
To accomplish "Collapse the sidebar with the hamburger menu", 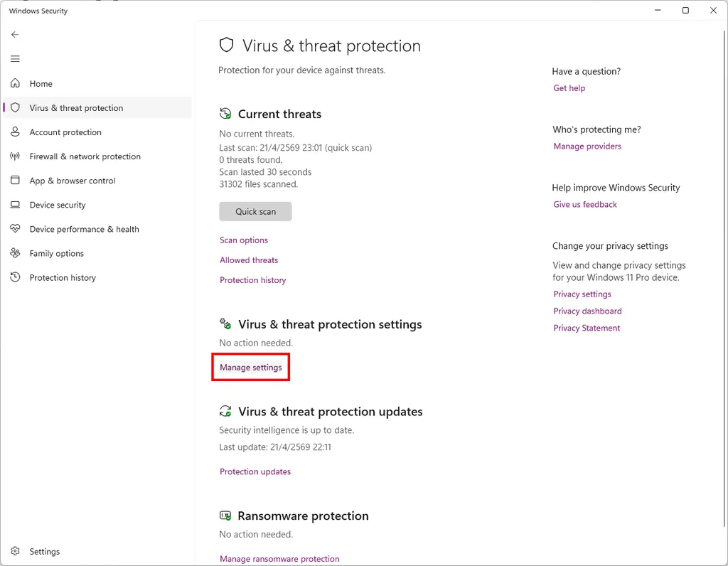I will pyautogui.click(x=15, y=58).
